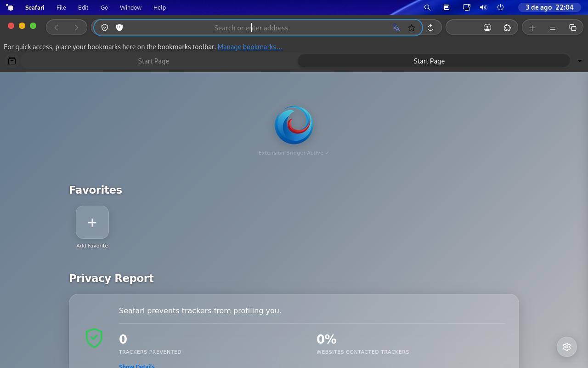The height and width of the screenshot is (368, 588).
Task: Open the volume icon in the top bar
Action: click(x=483, y=7)
